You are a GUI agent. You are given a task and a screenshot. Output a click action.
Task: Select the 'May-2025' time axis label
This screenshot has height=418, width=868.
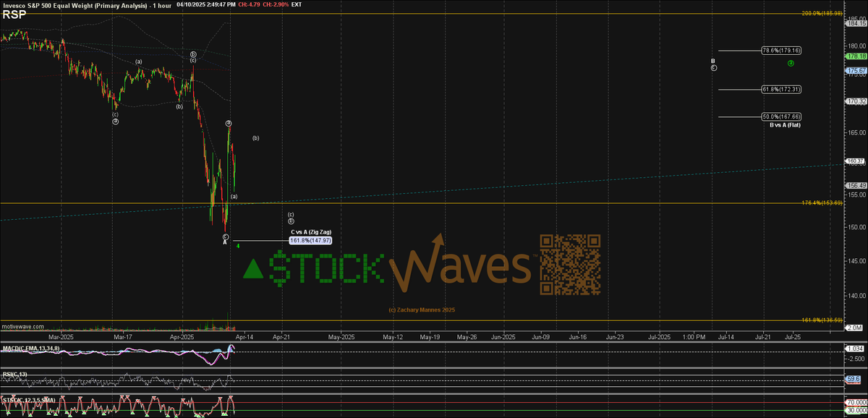tap(341, 337)
